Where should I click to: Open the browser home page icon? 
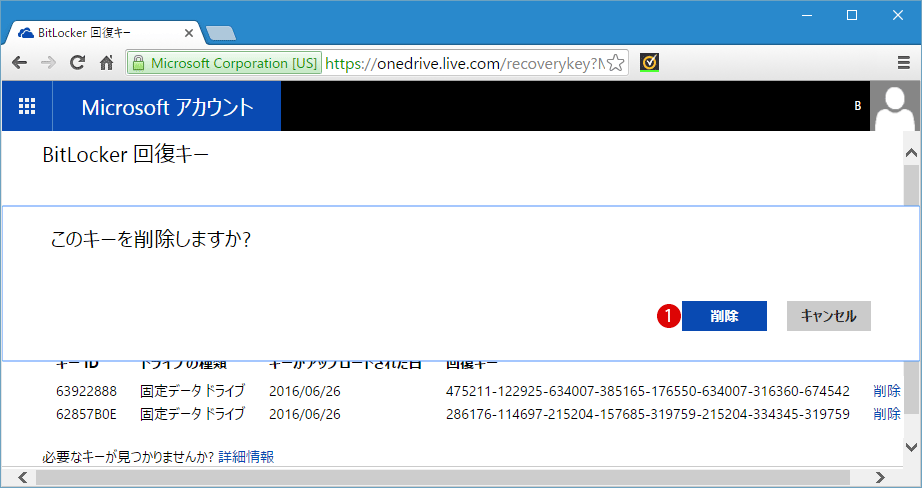click(106, 62)
